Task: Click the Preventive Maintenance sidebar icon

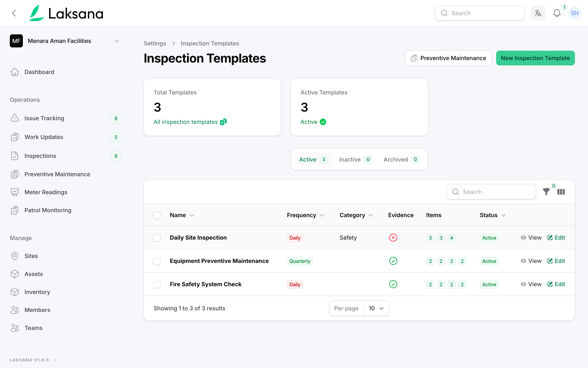Action: pos(14,174)
